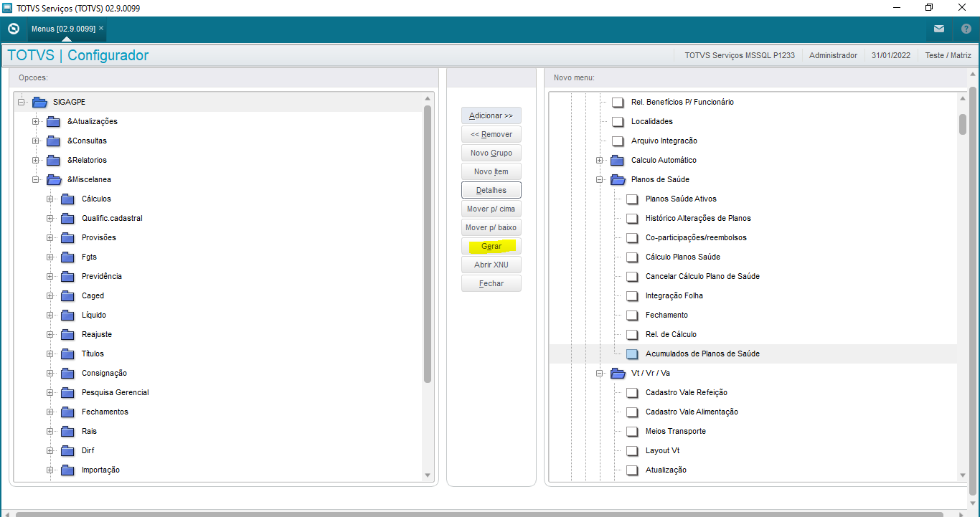Click Adicionar >> button

[491, 115]
